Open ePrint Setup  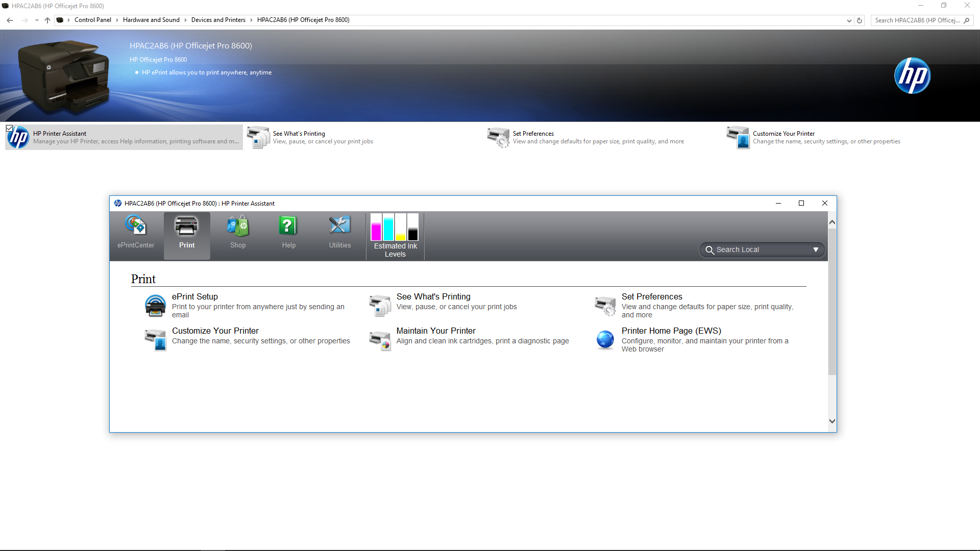pos(195,297)
